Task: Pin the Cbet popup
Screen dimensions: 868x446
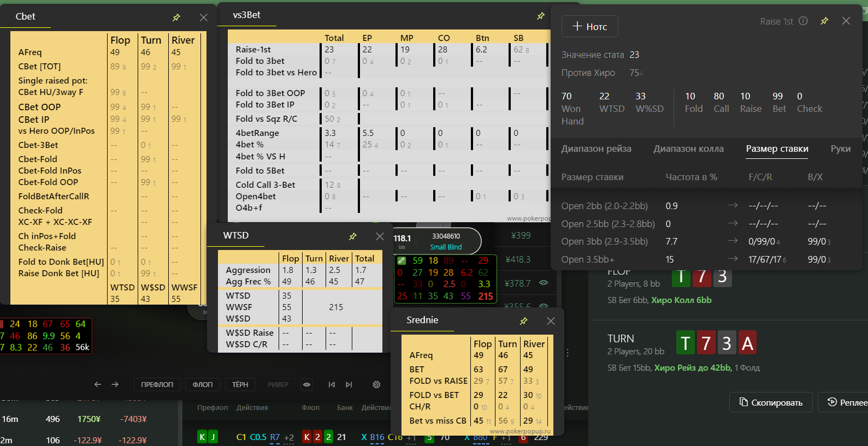Action: (176, 17)
